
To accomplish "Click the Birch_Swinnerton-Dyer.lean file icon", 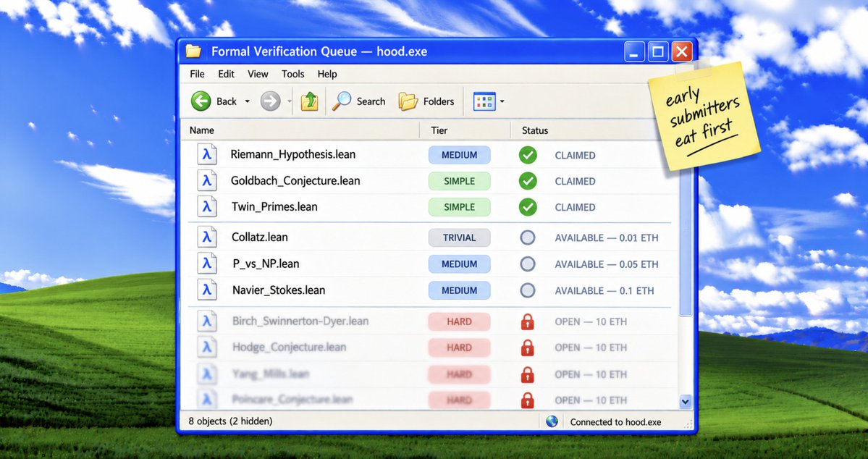I will point(207,321).
